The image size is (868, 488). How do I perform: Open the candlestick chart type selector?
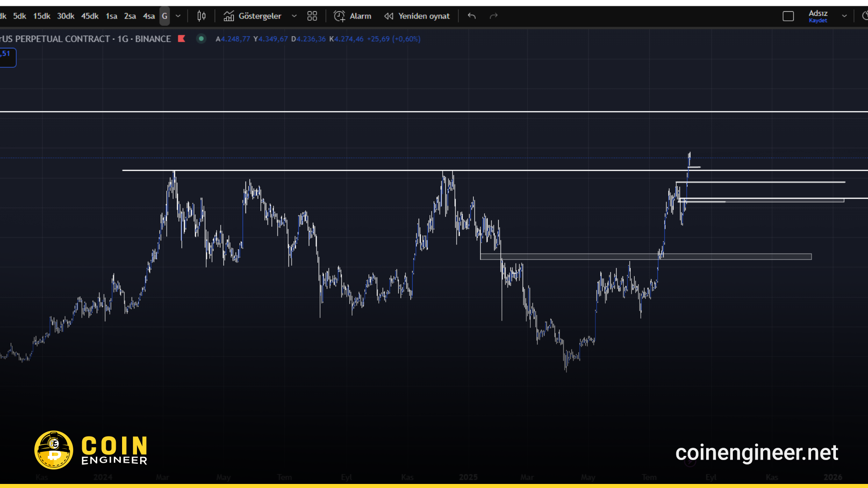click(201, 16)
